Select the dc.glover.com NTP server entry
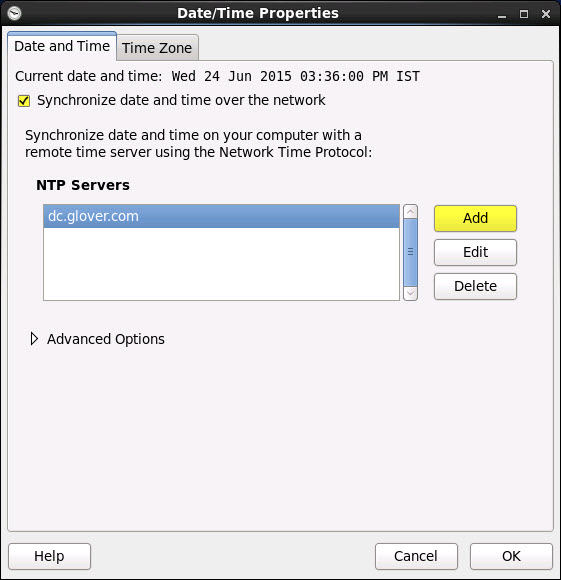 click(221, 216)
